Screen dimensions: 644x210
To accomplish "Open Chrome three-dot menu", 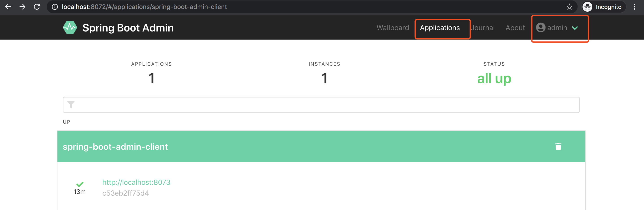I will [634, 7].
